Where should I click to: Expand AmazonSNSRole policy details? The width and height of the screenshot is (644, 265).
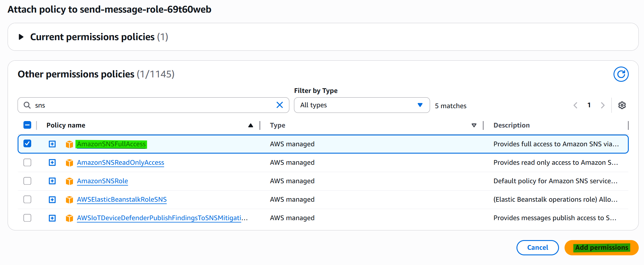point(52,181)
